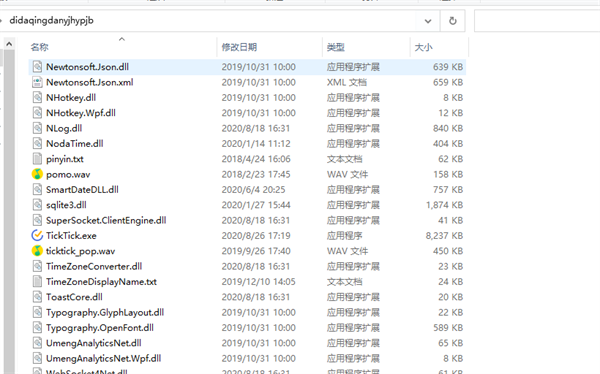Click the NodaTime.dll file icon
The height and width of the screenshot is (374, 600).
pos(37,143)
